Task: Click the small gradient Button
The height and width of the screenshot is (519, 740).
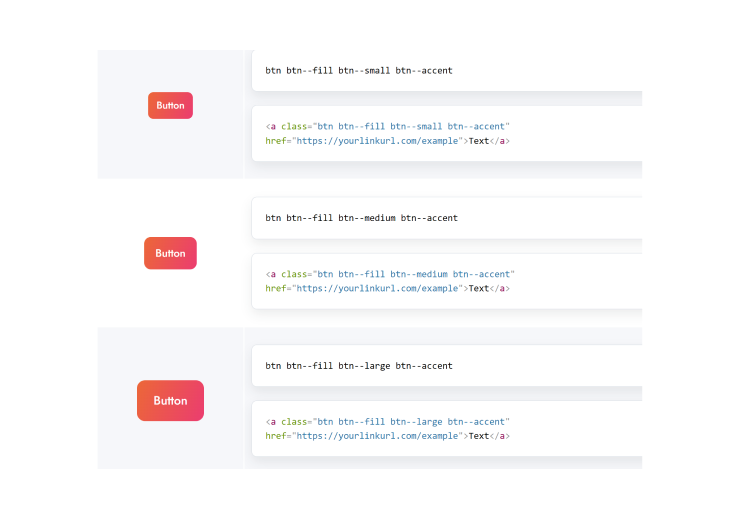Action: click(x=170, y=105)
